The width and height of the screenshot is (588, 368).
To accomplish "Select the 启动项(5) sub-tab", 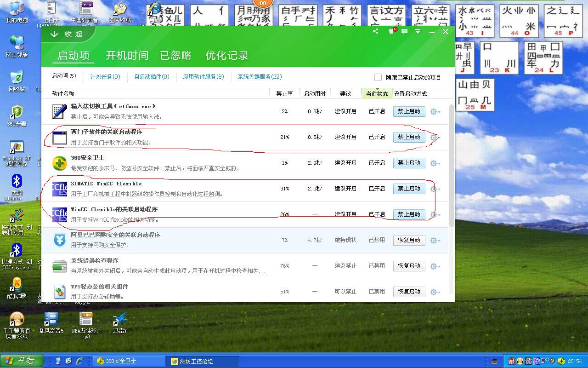I will pyautogui.click(x=64, y=76).
